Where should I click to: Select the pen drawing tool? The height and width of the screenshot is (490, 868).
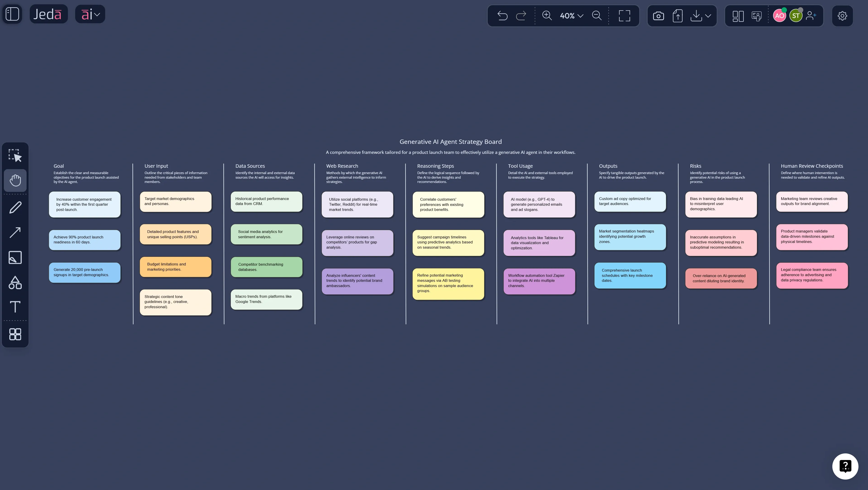pyautogui.click(x=15, y=207)
